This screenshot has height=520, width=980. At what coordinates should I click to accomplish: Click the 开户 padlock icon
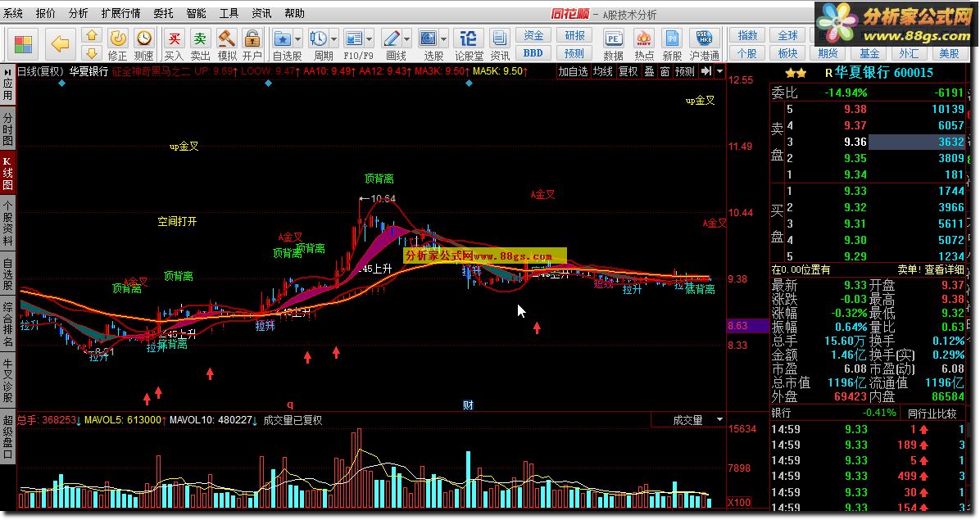point(252,38)
